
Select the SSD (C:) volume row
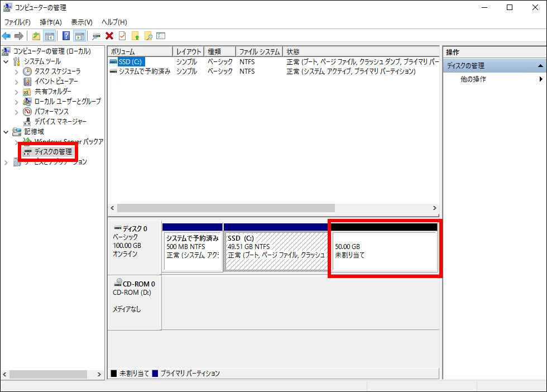pyautogui.click(x=131, y=61)
